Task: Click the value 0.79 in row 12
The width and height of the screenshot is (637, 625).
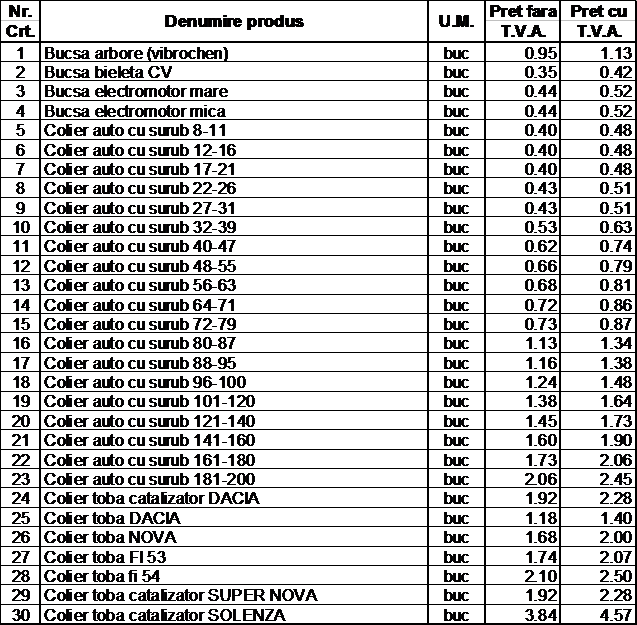Action: click(x=616, y=266)
